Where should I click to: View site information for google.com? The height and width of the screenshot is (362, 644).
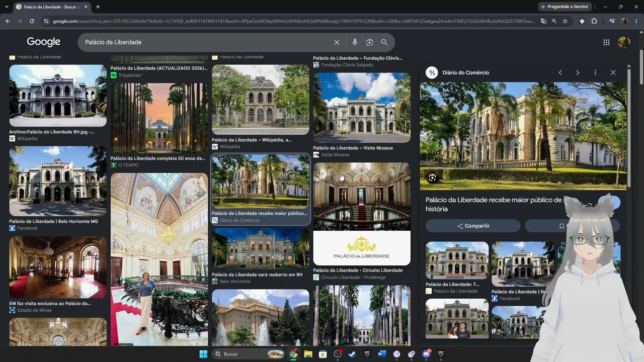tap(46, 21)
